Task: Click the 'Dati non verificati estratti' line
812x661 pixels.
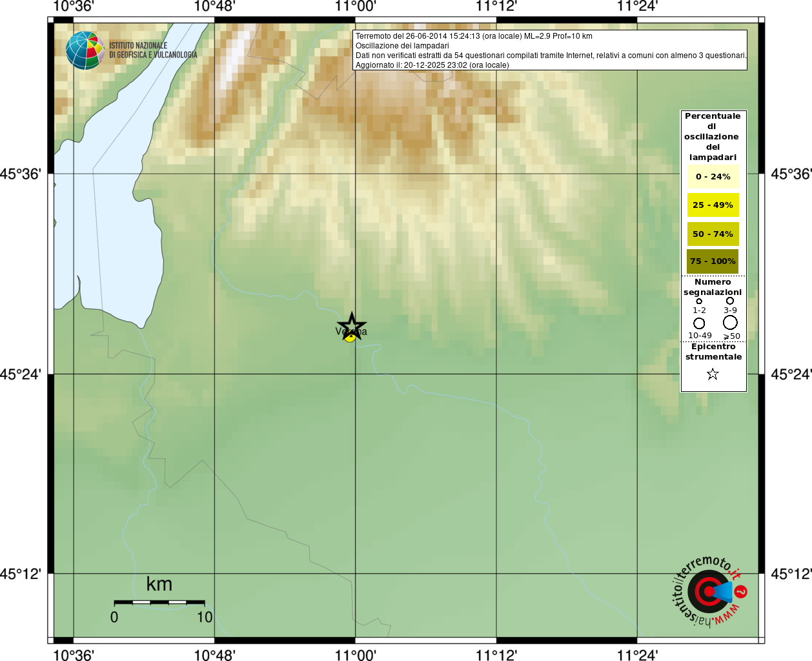Action: point(551,56)
